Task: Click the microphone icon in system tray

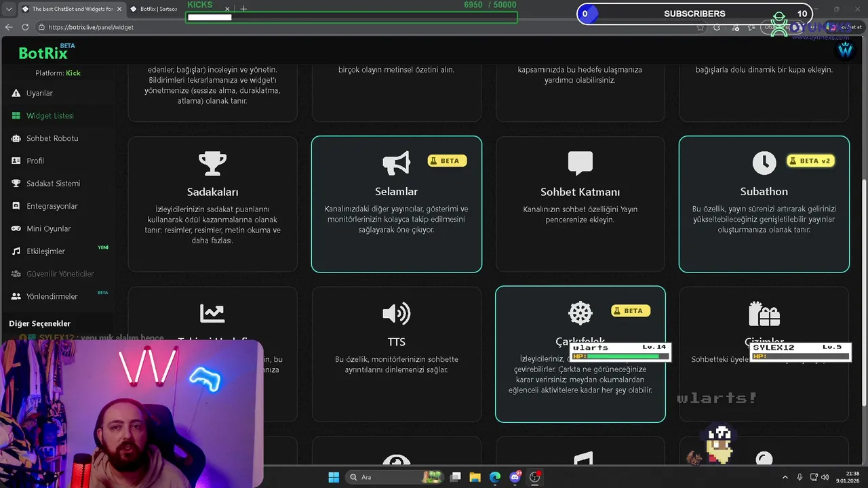Action: [x=800, y=477]
